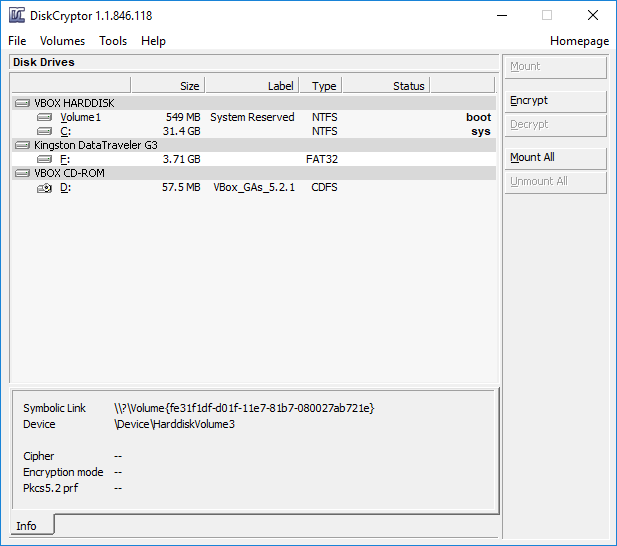Click the DiskCryptor app icon in title bar
The width and height of the screenshot is (617, 546).
[x=15, y=15]
